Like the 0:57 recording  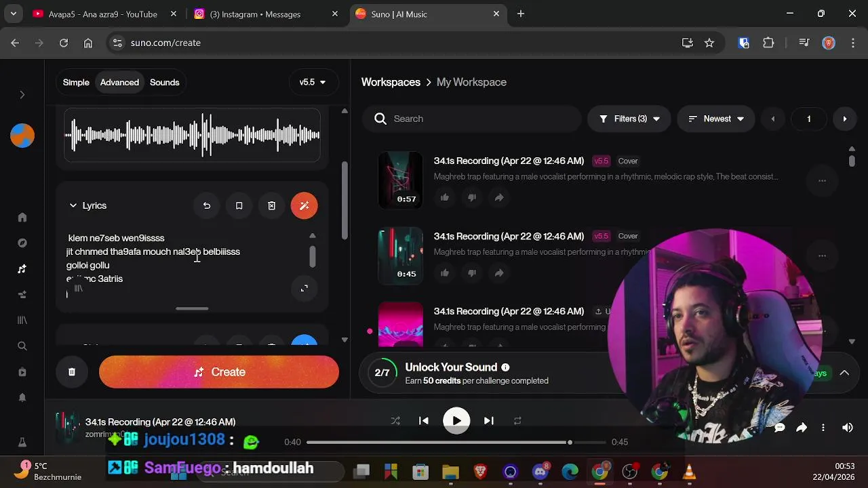point(445,197)
